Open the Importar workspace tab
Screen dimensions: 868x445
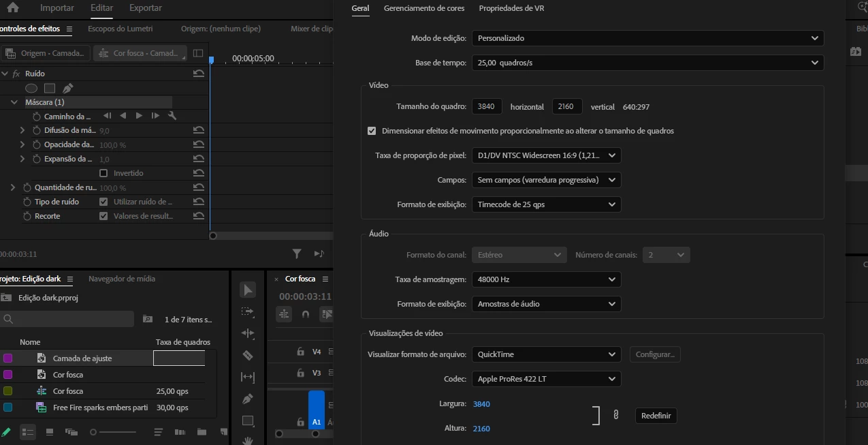pyautogui.click(x=57, y=8)
